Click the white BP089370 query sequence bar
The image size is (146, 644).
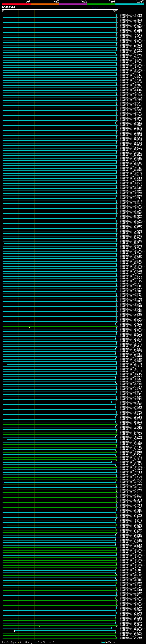pos(60,10)
